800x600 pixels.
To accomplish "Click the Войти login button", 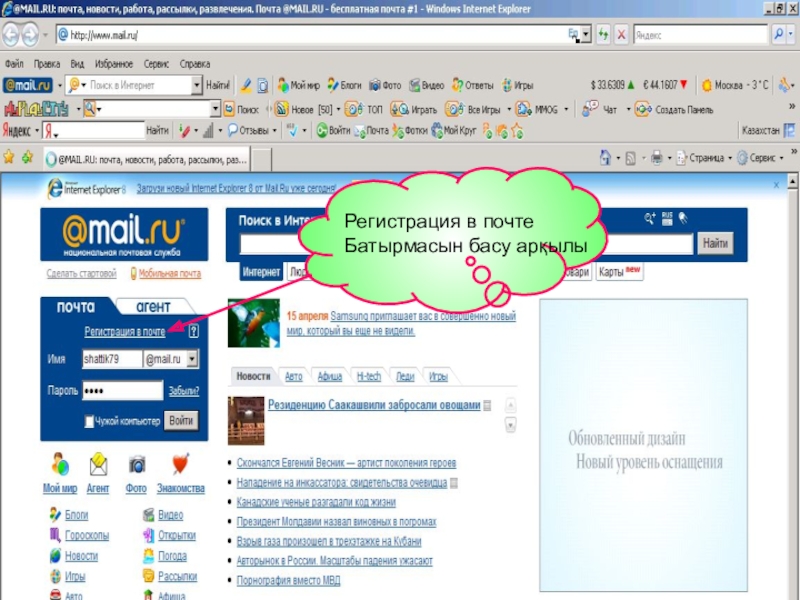I will click(x=181, y=421).
